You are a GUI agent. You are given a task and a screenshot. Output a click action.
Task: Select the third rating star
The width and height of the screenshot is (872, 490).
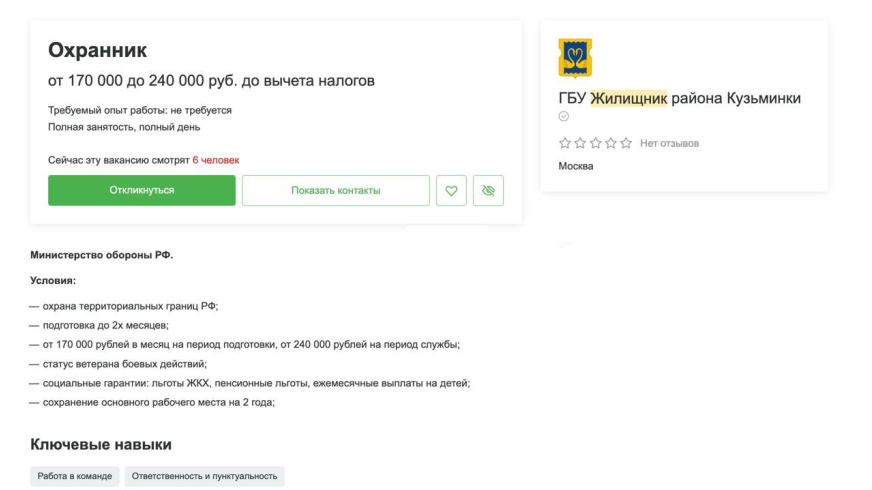(x=596, y=143)
